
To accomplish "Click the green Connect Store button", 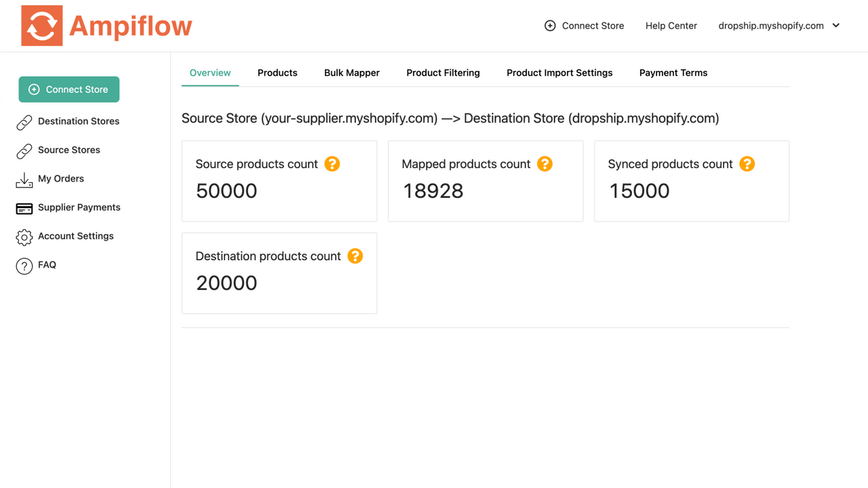I will [69, 89].
